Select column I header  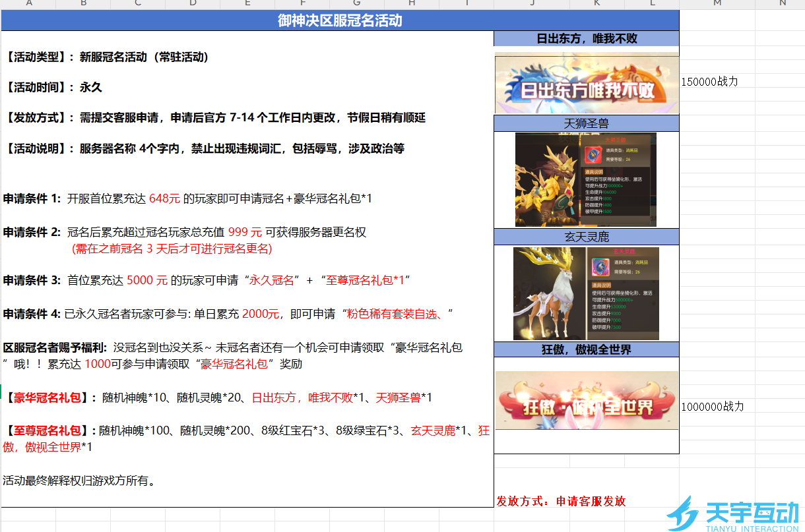click(467, 4)
